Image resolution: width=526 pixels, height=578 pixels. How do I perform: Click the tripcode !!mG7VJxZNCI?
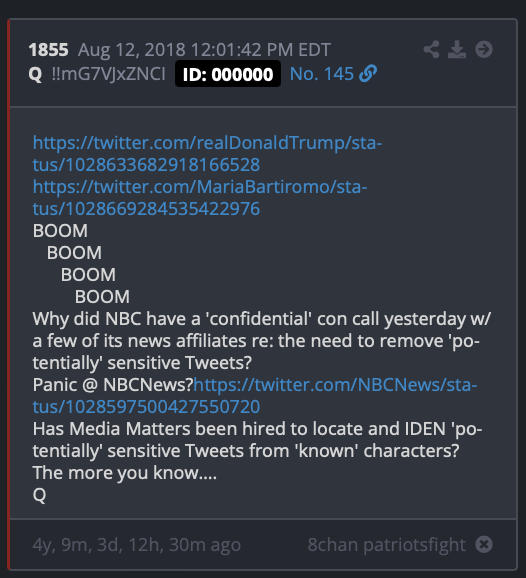108,74
